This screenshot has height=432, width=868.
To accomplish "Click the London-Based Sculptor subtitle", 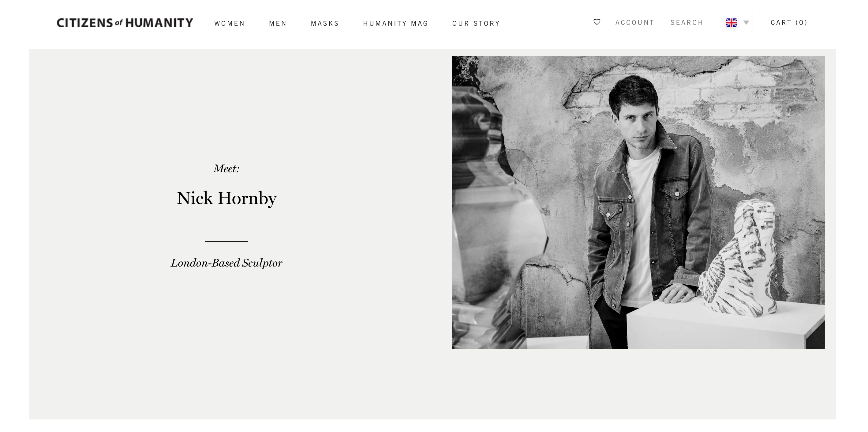I will click(x=226, y=263).
